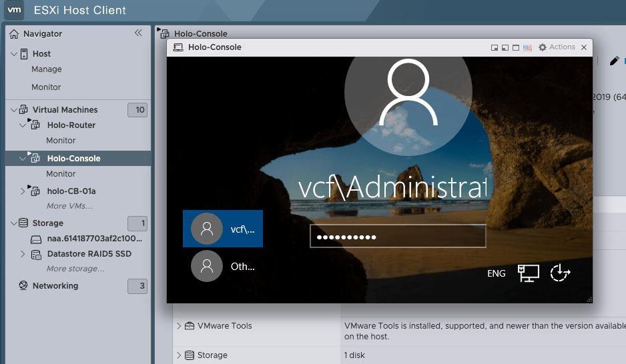Image resolution: width=626 pixels, height=364 pixels.
Task: Click the first console window size icon
Action: coord(495,47)
